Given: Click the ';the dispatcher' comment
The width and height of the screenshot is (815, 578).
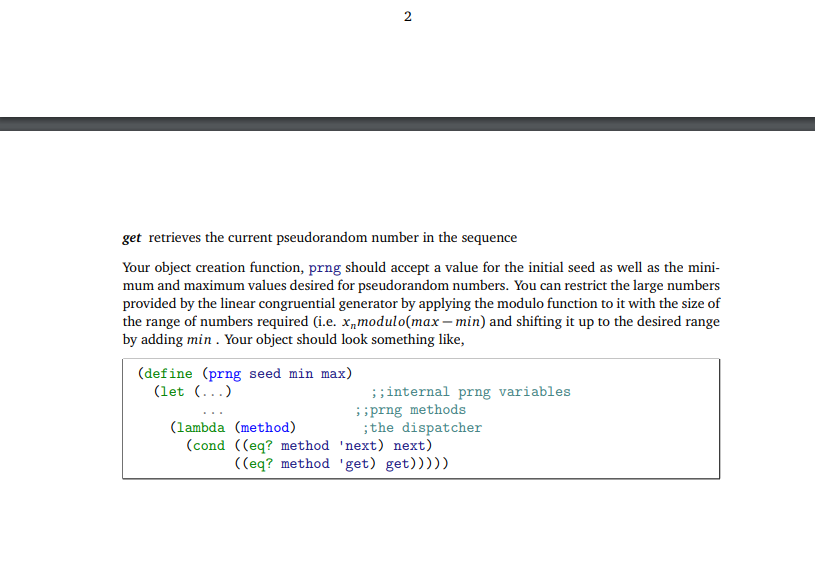Looking at the screenshot, I should (x=422, y=428).
